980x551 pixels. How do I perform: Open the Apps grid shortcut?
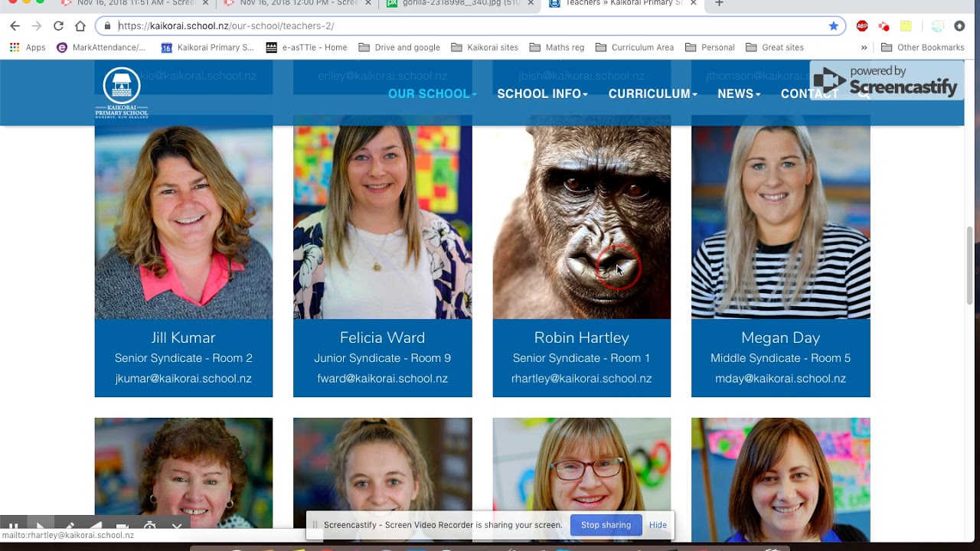(x=28, y=47)
